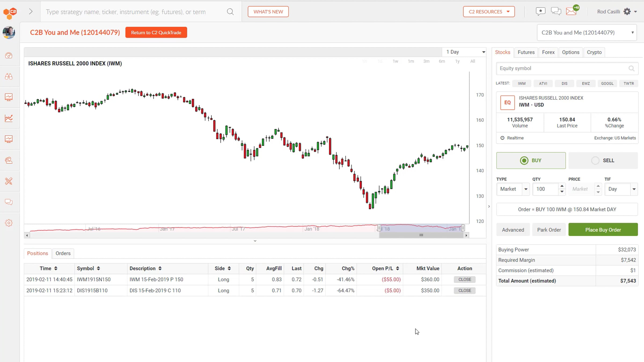The height and width of the screenshot is (362, 644).
Task: Click the Park Order button
Action: pyautogui.click(x=549, y=230)
